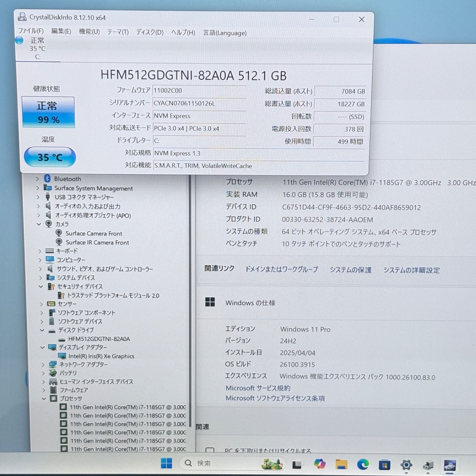Click the オーディオ処理オブジェクト (APO) speaker icon
Viewport: 476px width, 476px height.
pos(48,215)
